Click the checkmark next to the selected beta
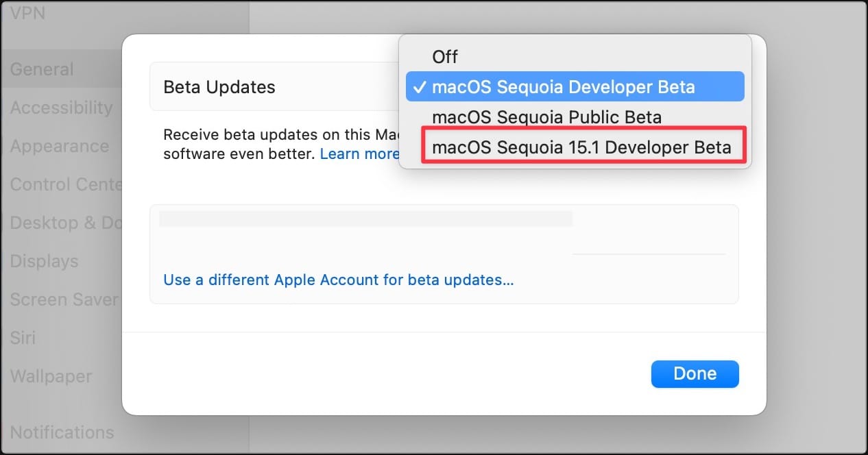This screenshot has width=868, height=455. [421, 86]
